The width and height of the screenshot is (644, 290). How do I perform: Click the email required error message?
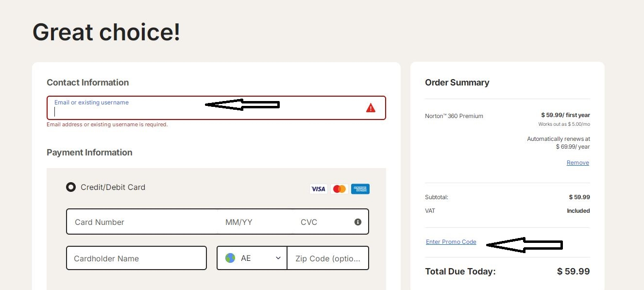tap(107, 125)
